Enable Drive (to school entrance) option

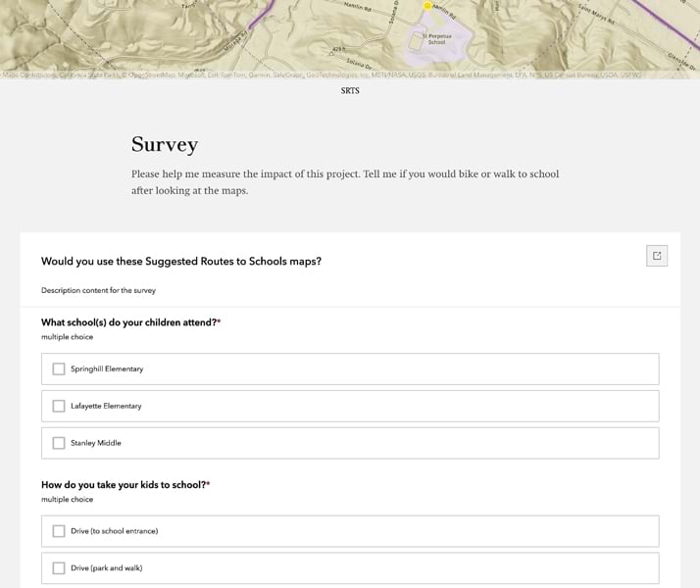coord(59,531)
